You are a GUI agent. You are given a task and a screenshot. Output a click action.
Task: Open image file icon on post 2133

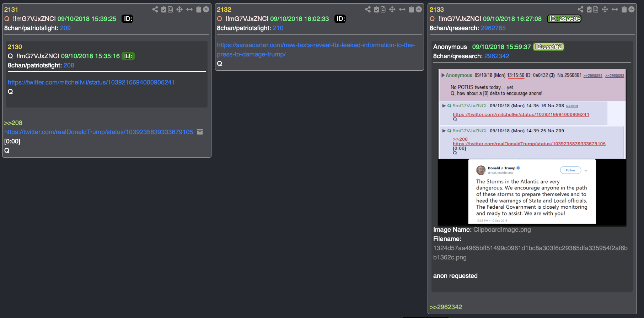596,10
